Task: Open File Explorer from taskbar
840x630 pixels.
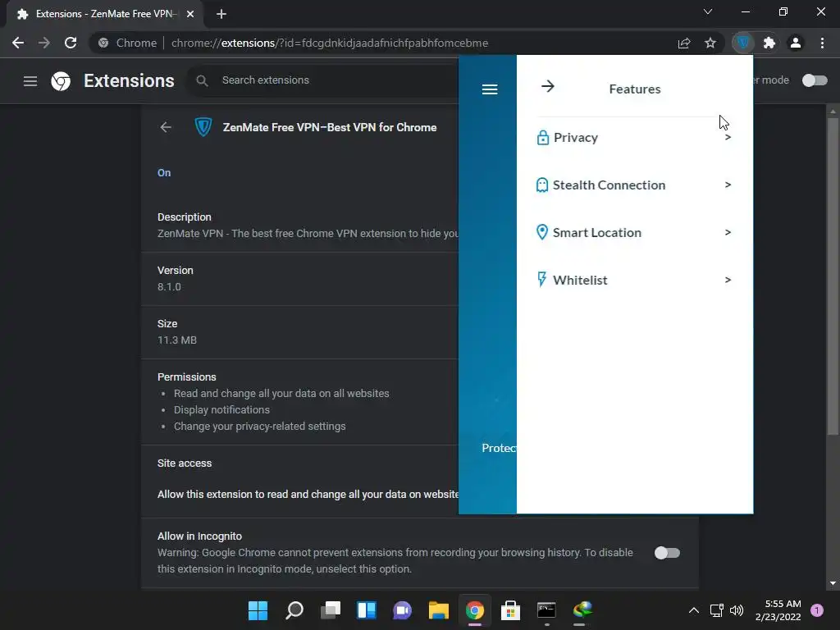Action: click(439, 610)
